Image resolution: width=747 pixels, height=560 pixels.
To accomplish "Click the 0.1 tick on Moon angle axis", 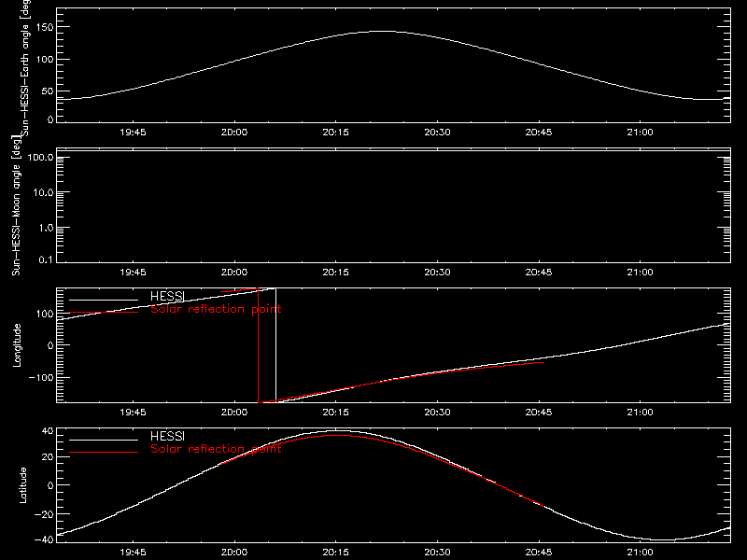I will 46,260.
